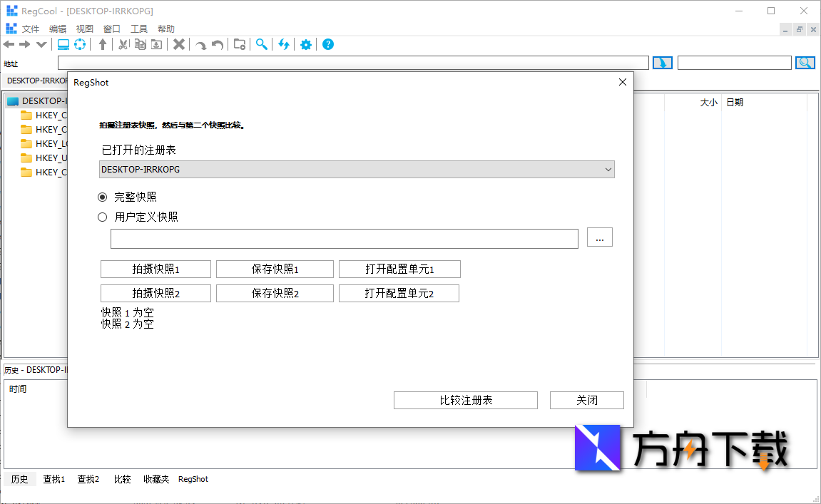Viewport: 821px width, 504px height.
Task: Open the DESKTOP-IRRKOPG registry dropdown in RegShot
Action: [608, 169]
